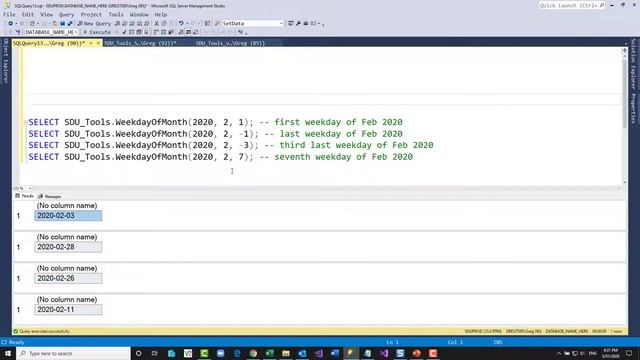
Task: Toggle the IntelliSense Enabled icon
Action: pos(147,32)
